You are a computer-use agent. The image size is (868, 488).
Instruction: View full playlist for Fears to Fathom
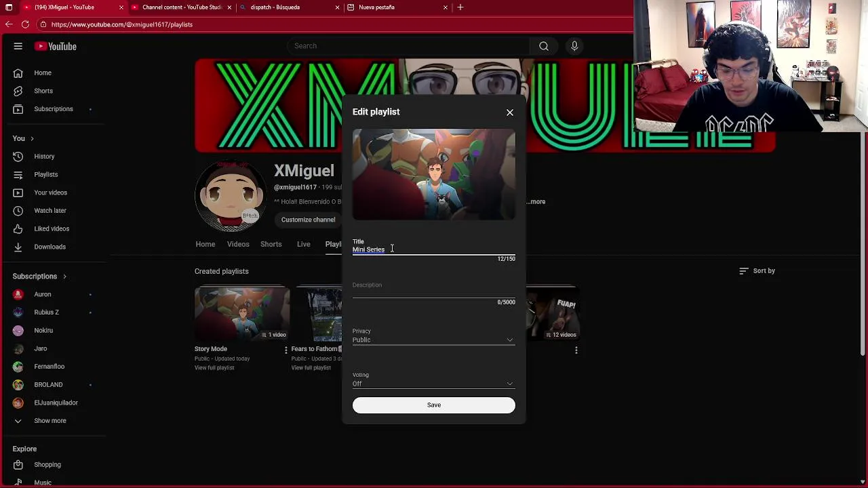pyautogui.click(x=311, y=368)
